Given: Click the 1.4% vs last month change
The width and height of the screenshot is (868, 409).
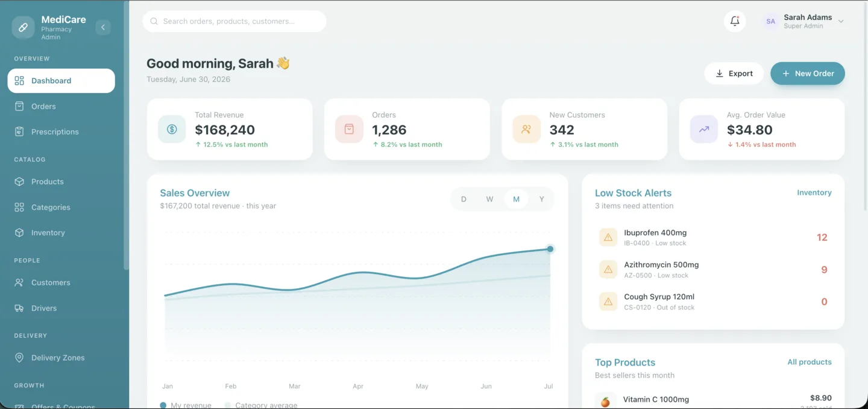Looking at the screenshot, I should pos(762,145).
